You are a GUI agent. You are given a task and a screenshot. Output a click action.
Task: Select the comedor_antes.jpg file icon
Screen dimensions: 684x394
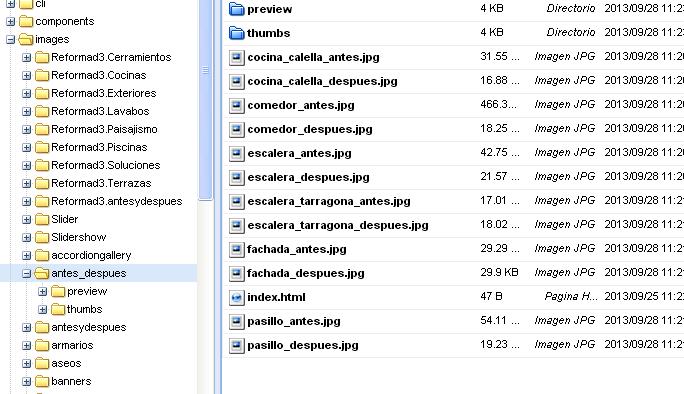(236, 105)
